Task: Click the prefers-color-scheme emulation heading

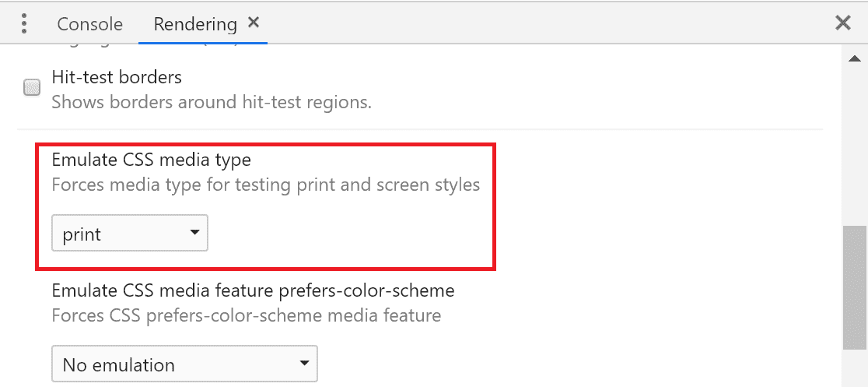Action: coord(253,290)
